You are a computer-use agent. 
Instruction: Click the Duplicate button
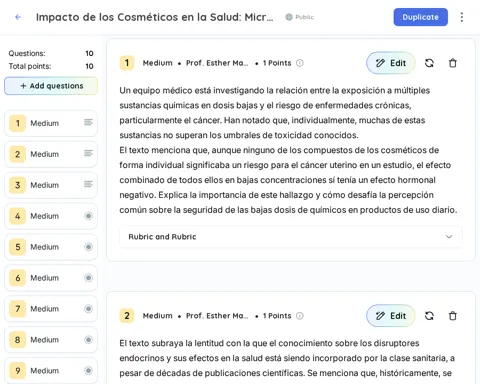pos(420,17)
